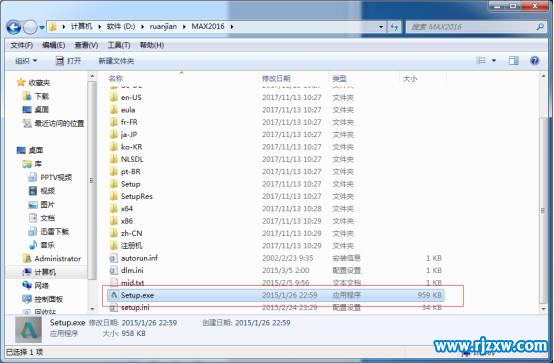Select the ja-JP folder icon
Viewport: 554px width, 363px height.
(x=114, y=134)
